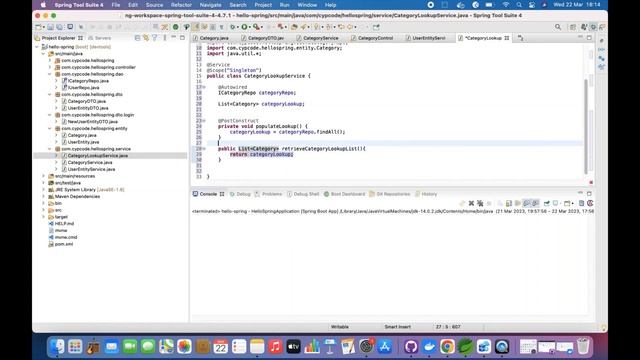Image resolution: width=640 pixels, height=360 pixels.
Task: Open the Refactor menu
Action: (x=181, y=5)
